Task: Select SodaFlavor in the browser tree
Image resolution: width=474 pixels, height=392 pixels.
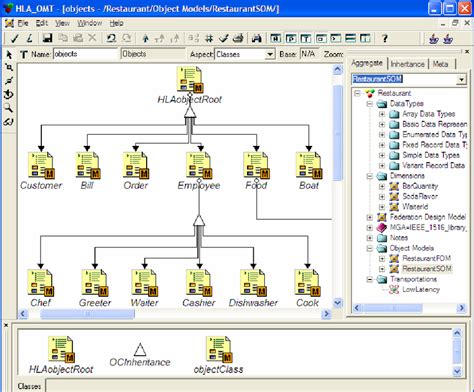Action: [420, 196]
